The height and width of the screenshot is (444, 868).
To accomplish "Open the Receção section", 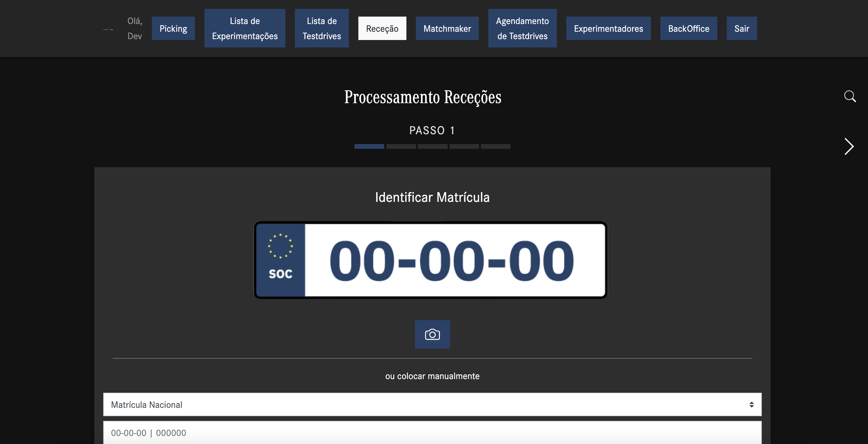I will point(382,28).
